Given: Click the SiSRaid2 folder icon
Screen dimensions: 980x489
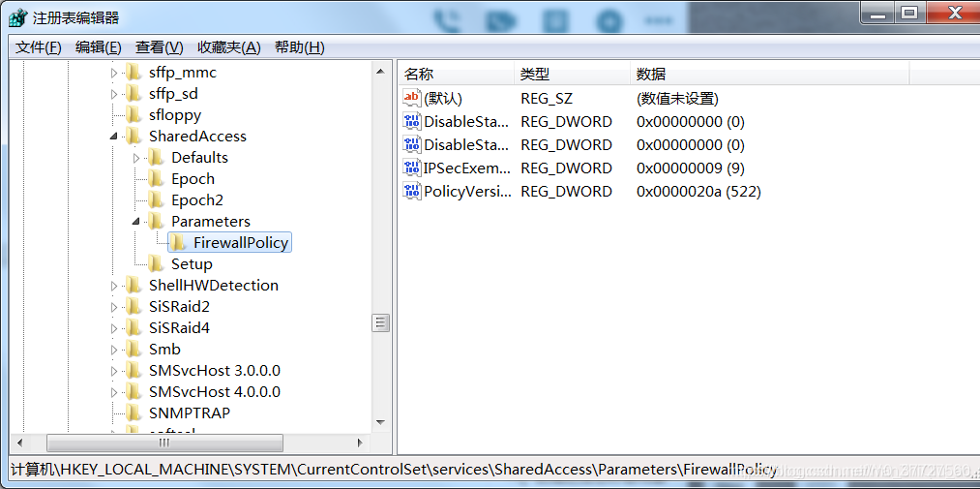Looking at the screenshot, I should [x=134, y=306].
